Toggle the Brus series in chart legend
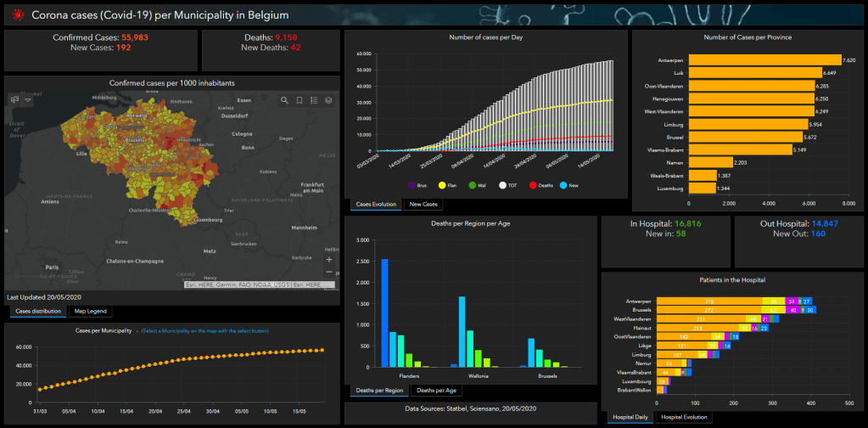The width and height of the screenshot is (868, 428). click(x=417, y=184)
